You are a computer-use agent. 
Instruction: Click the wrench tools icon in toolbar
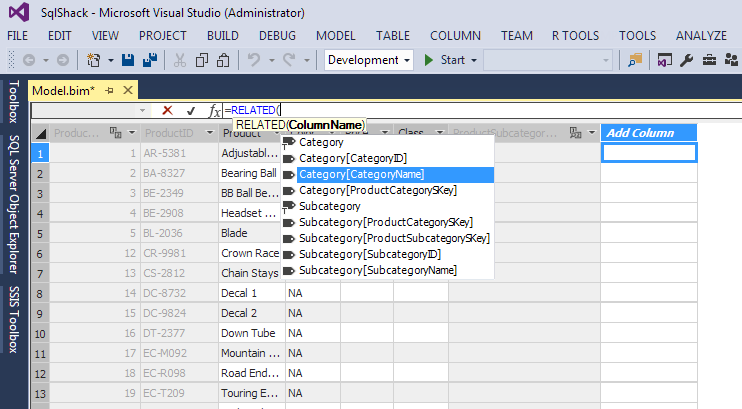tap(687, 60)
